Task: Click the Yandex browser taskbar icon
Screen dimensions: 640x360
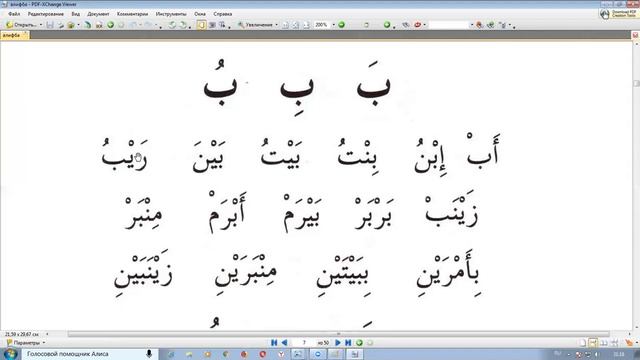Action: [x=281, y=354]
